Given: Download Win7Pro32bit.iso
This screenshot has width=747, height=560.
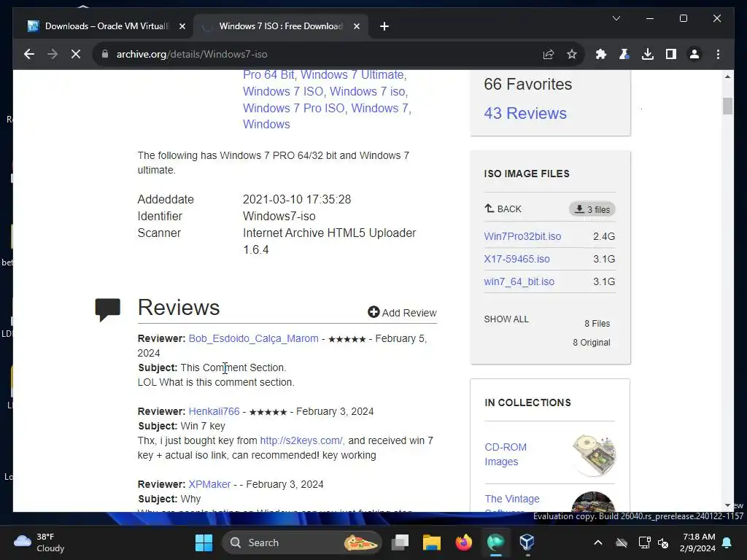Looking at the screenshot, I should pos(522,236).
